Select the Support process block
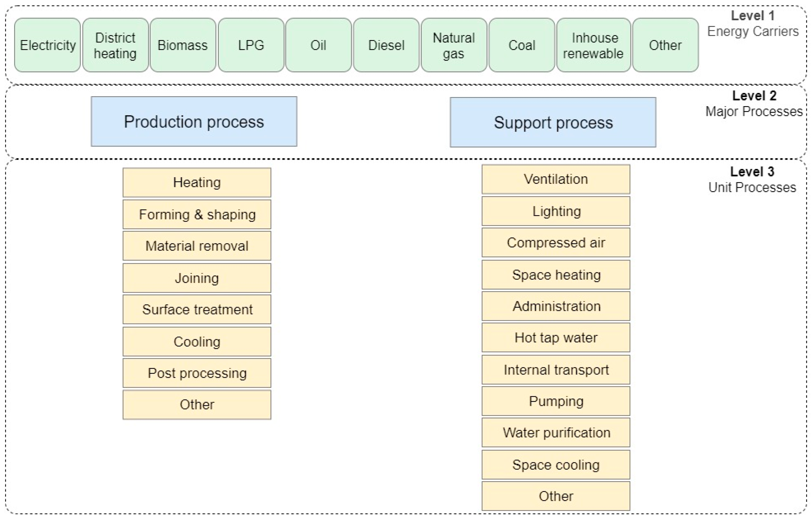Viewport: 812px width, 519px height. coord(553,123)
